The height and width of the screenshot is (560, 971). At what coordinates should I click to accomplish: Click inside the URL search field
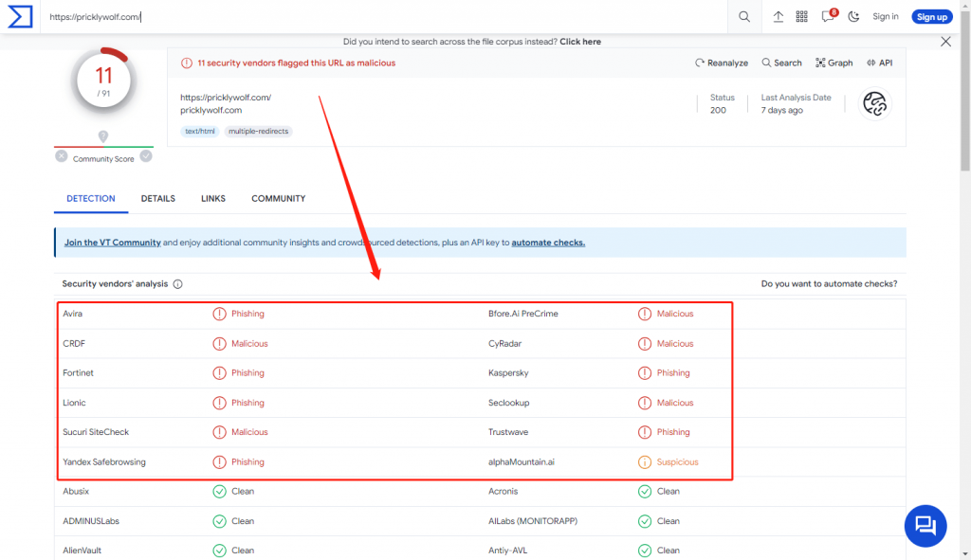pyautogui.click(x=384, y=17)
